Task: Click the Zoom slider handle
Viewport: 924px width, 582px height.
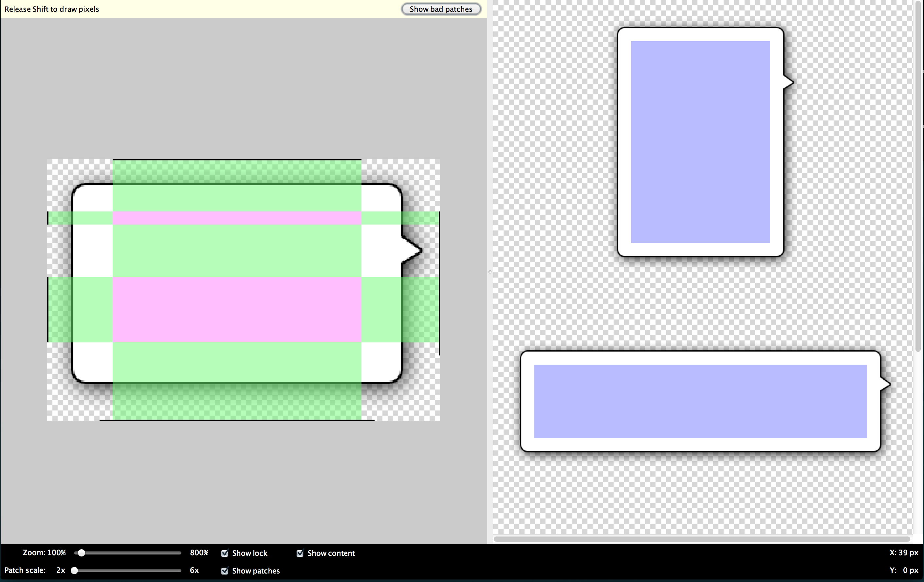Action: pos(81,553)
